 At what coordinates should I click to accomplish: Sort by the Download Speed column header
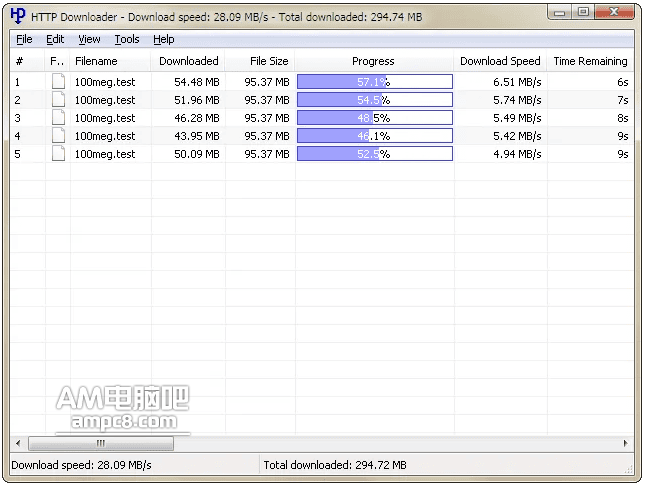click(x=500, y=61)
